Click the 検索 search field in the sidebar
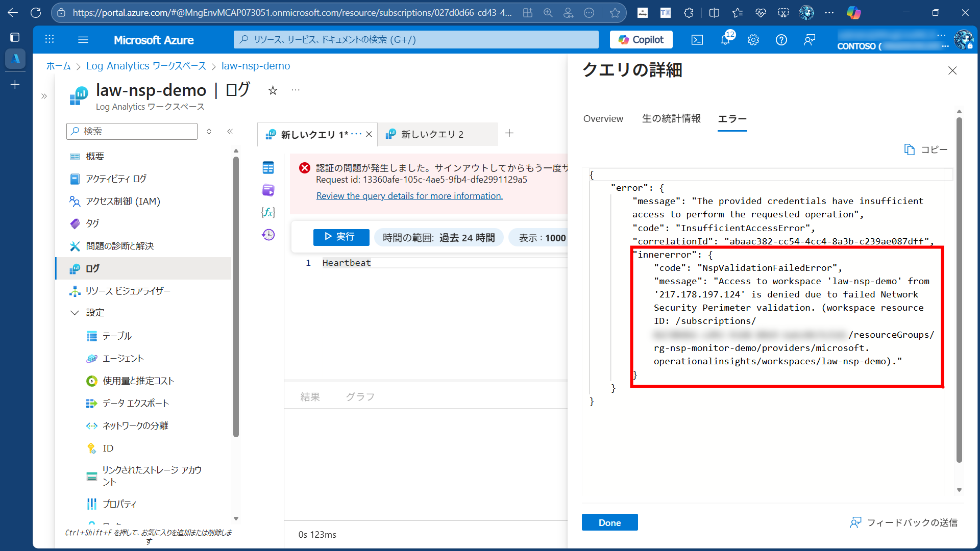Image resolution: width=980 pixels, height=551 pixels. click(x=132, y=131)
